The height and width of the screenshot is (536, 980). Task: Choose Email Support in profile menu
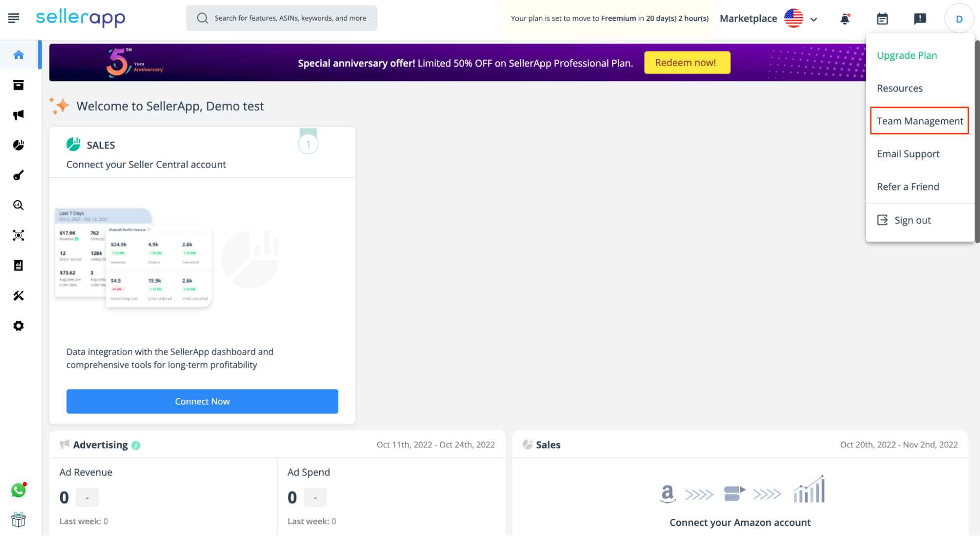908,154
